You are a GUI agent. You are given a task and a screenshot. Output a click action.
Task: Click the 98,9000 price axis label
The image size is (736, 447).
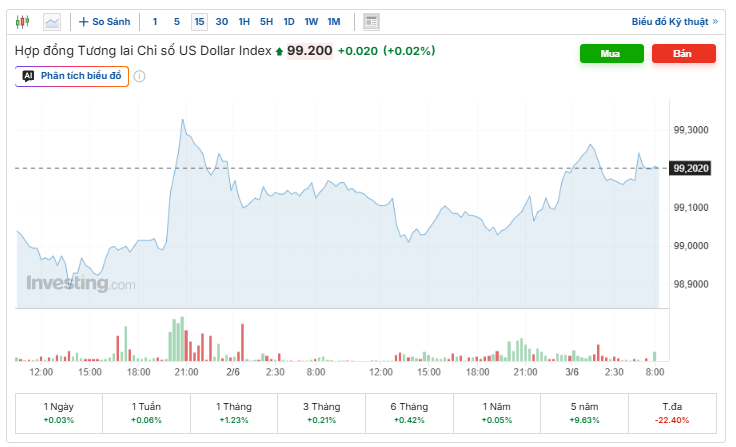[x=691, y=284]
